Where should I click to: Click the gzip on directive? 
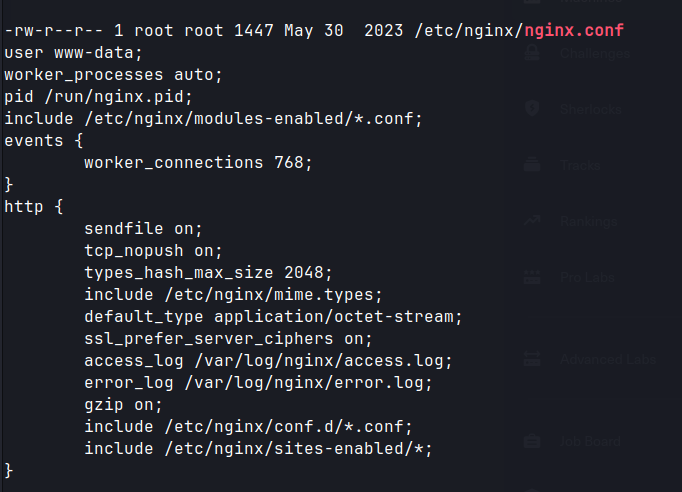(x=123, y=405)
